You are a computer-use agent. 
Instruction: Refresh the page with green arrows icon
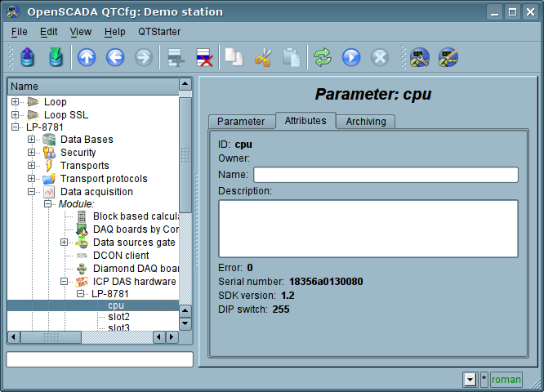click(323, 57)
